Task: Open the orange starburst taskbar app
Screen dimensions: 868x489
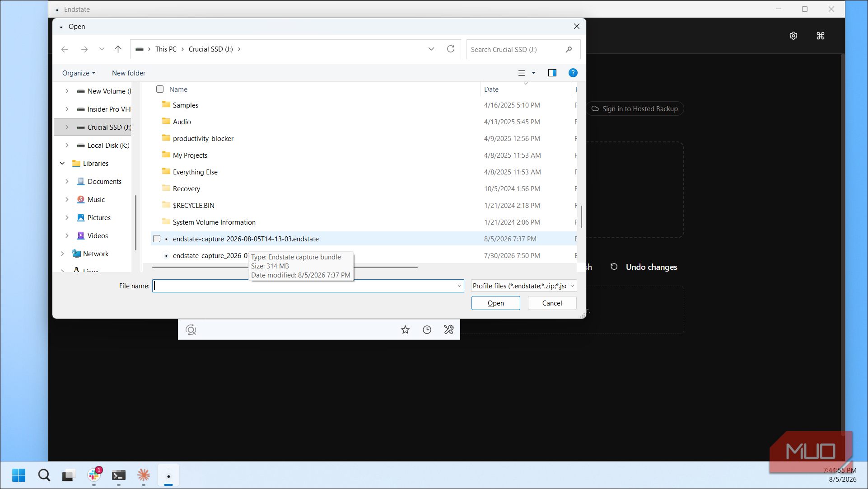Action: click(x=143, y=475)
